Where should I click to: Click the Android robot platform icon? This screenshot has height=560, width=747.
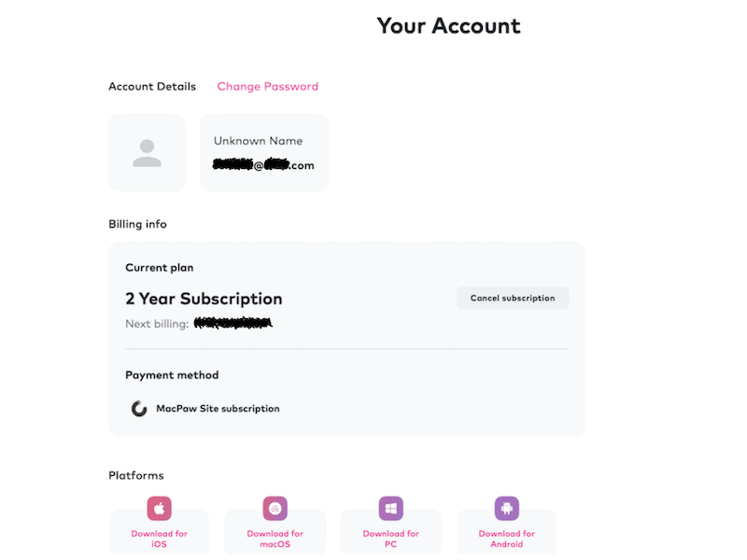pos(506,509)
